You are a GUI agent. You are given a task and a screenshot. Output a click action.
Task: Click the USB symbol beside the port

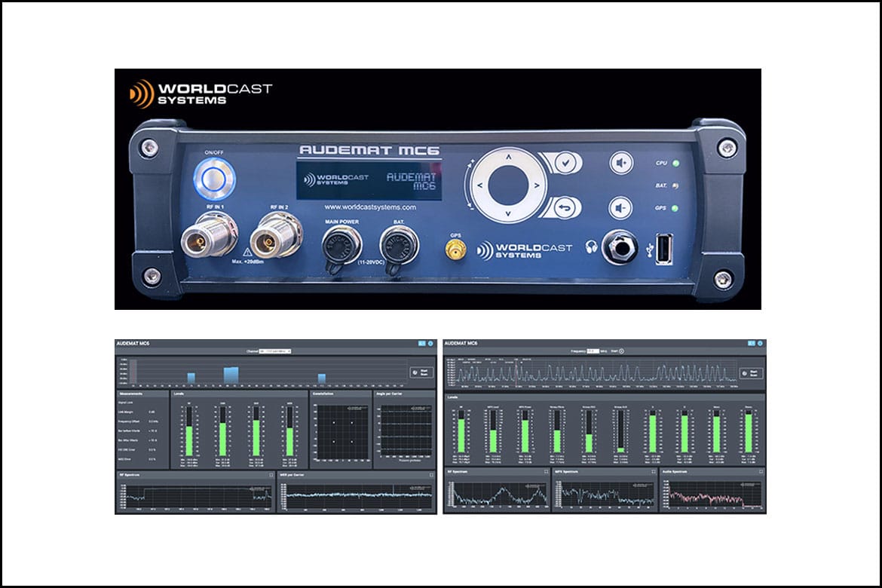[x=651, y=250]
